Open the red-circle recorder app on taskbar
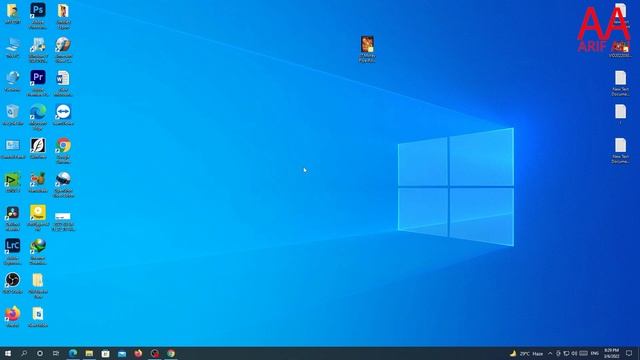The width and height of the screenshot is (640, 360). [x=155, y=353]
